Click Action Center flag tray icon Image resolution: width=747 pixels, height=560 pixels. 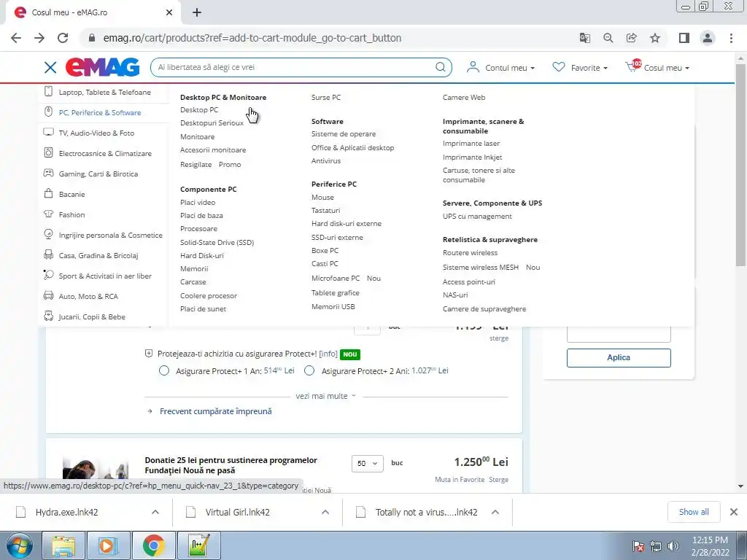[638, 546]
